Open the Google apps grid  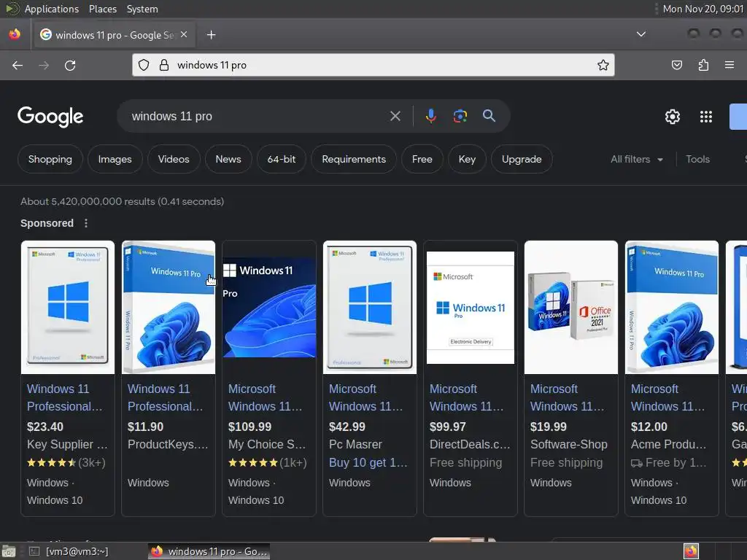706,117
